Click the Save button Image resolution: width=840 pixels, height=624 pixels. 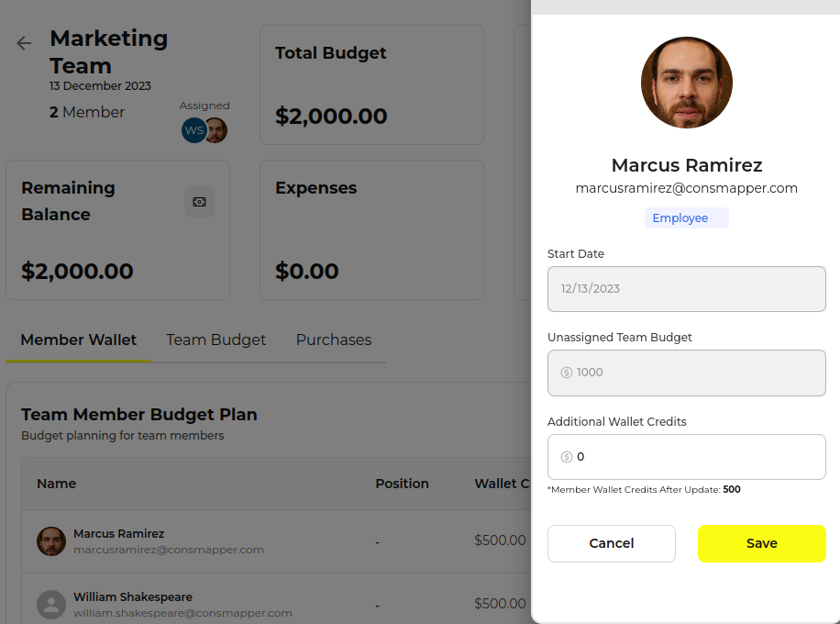pyautogui.click(x=761, y=543)
